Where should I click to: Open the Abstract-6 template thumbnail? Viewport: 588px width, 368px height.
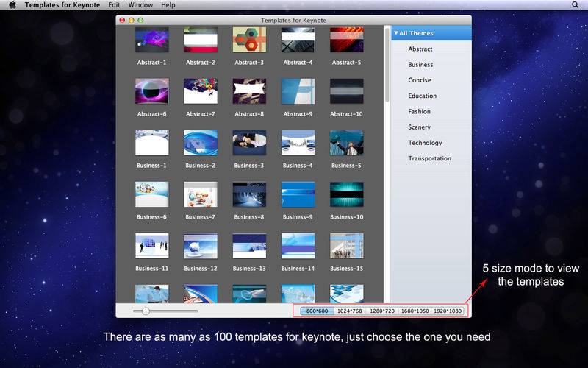(x=152, y=91)
